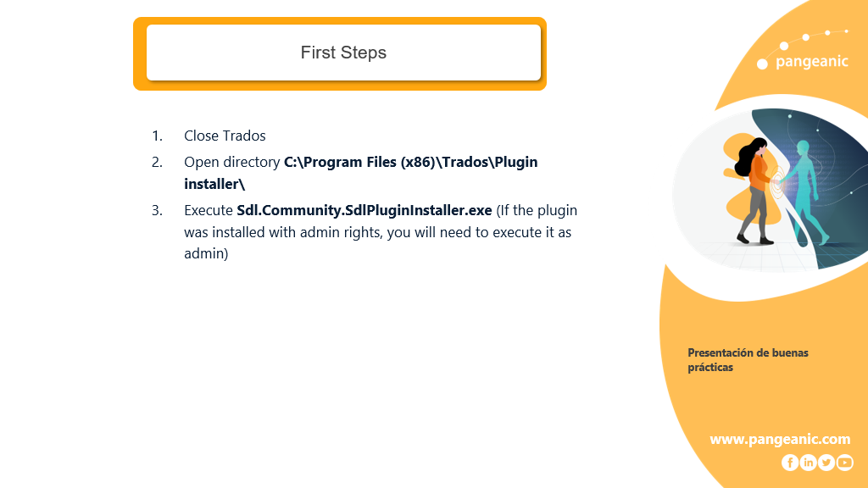Open the LinkedIn social icon

tap(808, 463)
